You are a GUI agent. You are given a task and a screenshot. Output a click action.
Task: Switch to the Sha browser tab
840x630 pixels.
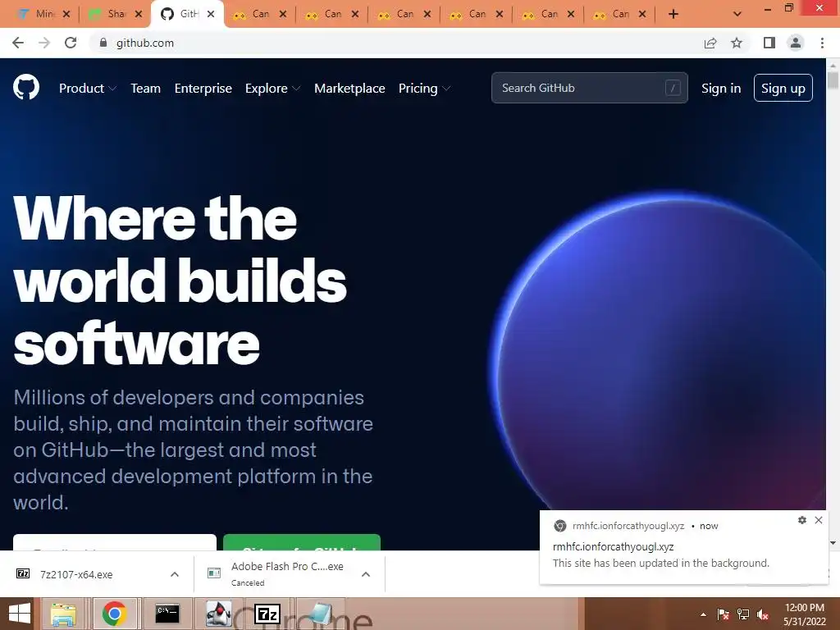[109, 14]
